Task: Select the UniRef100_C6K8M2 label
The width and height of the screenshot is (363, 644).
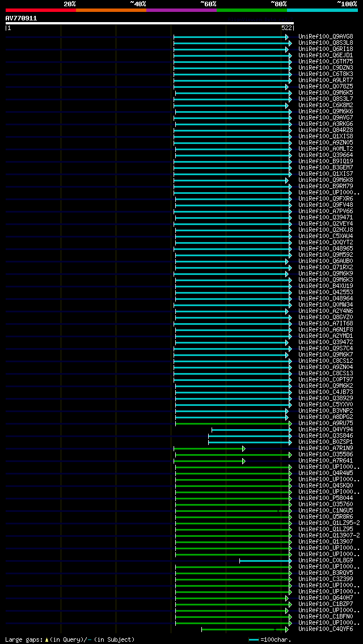Action: pos(326,105)
